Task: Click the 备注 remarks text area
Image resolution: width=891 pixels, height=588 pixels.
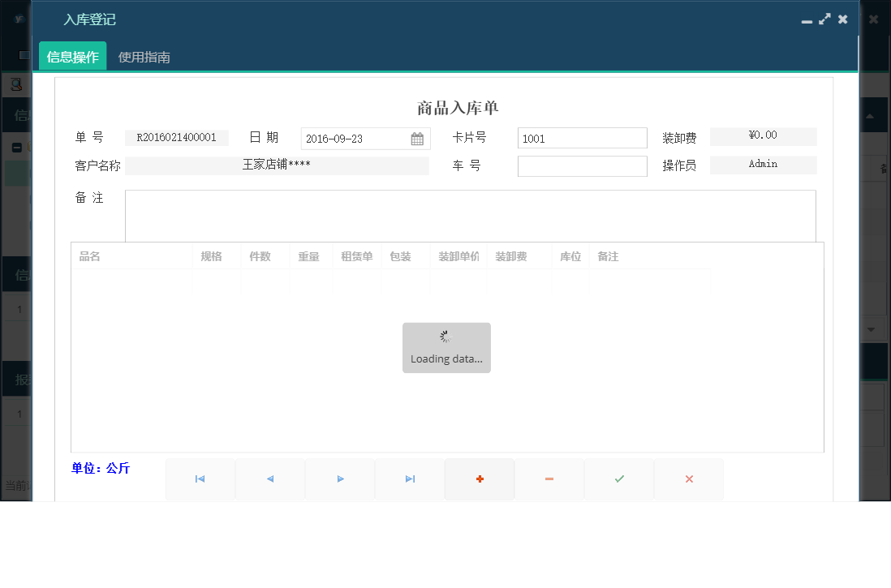Action: pos(471,215)
